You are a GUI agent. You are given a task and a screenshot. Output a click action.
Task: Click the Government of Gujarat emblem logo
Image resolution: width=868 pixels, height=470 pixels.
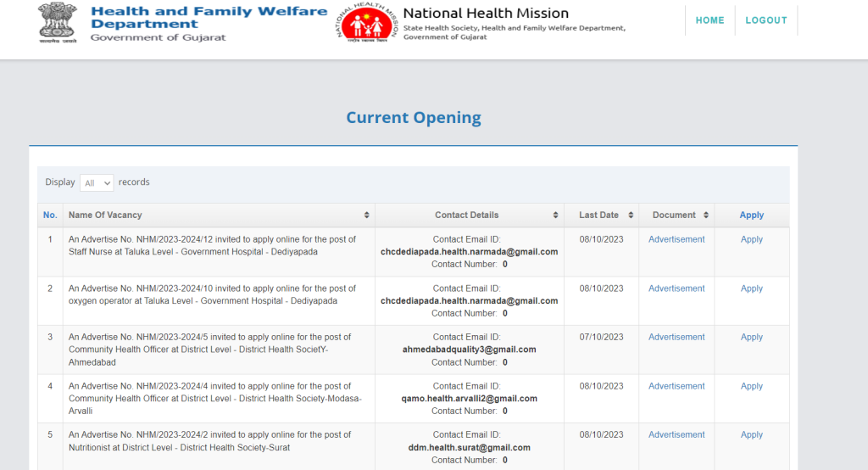click(57, 23)
